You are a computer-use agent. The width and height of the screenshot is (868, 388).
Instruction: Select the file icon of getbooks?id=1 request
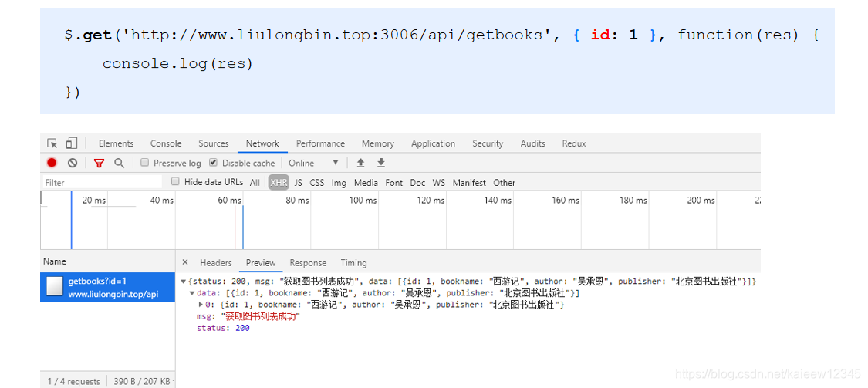[54, 287]
